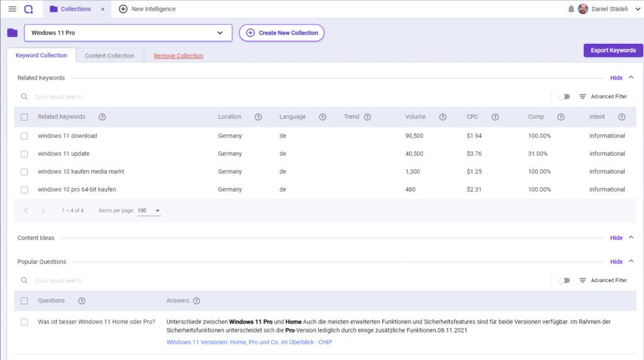This screenshot has height=360, width=644.
Task: Change items per page dropdown
Action: [148, 210]
